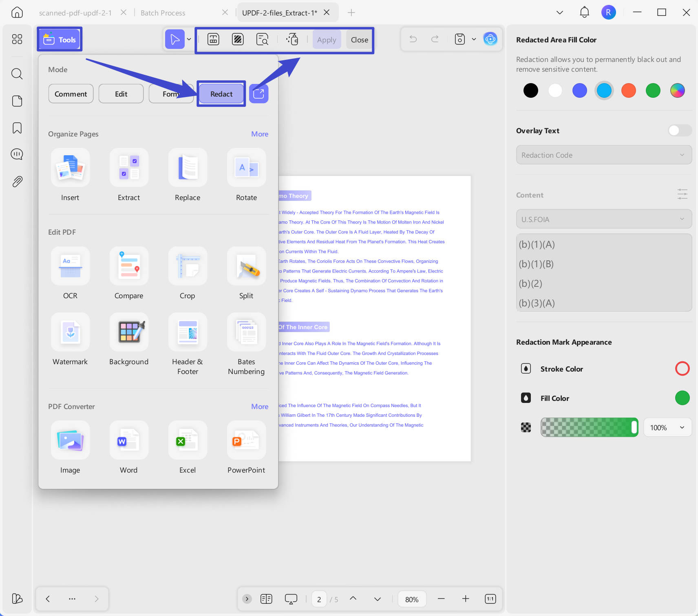The height and width of the screenshot is (616, 698).
Task: Click the page number input field
Action: click(319, 599)
